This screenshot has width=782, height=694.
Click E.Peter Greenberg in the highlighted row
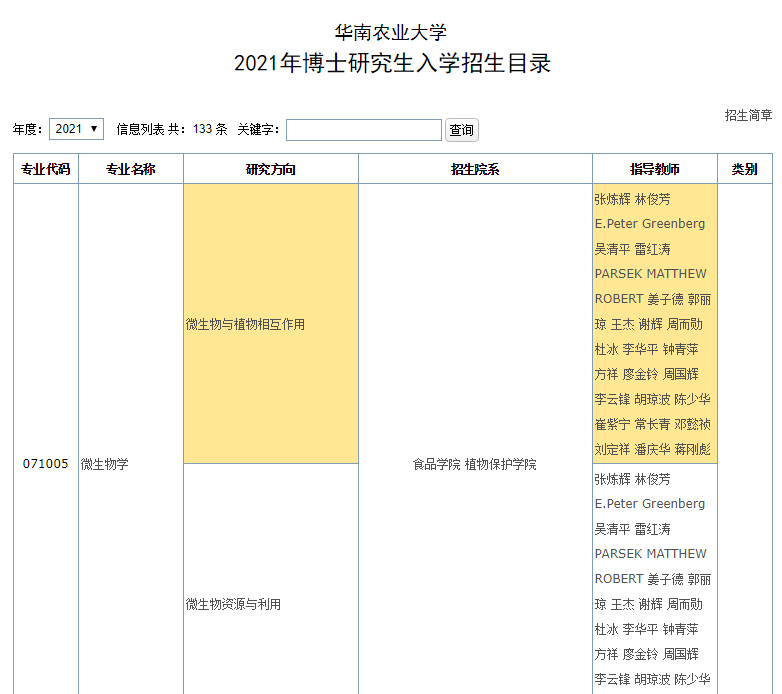(x=650, y=223)
